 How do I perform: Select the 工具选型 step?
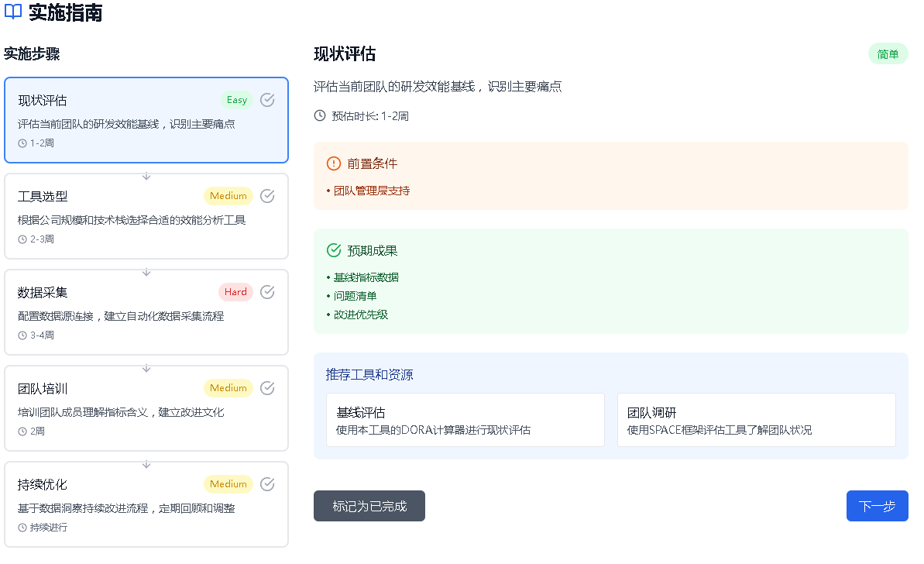point(146,216)
